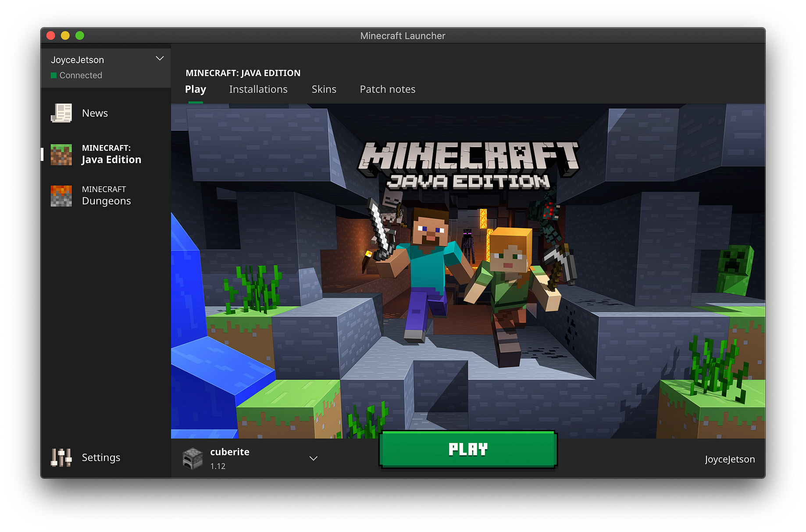Open Settings at the sidebar bottom
Viewport: 806px width, 532px height.
click(106, 457)
